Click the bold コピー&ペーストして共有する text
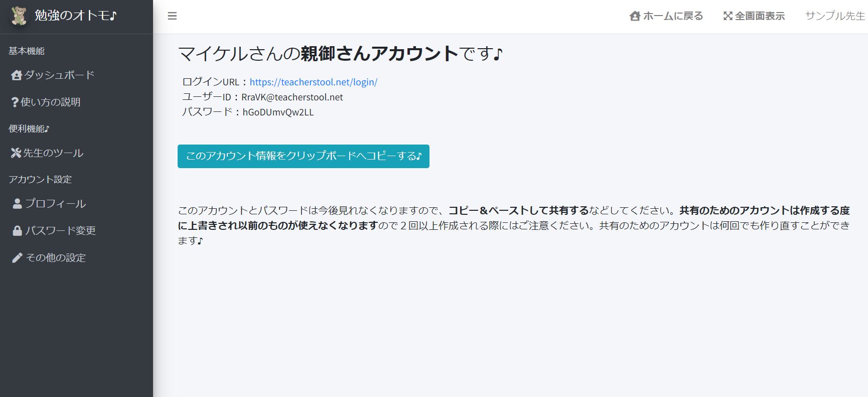The image size is (868, 397). 518,210
